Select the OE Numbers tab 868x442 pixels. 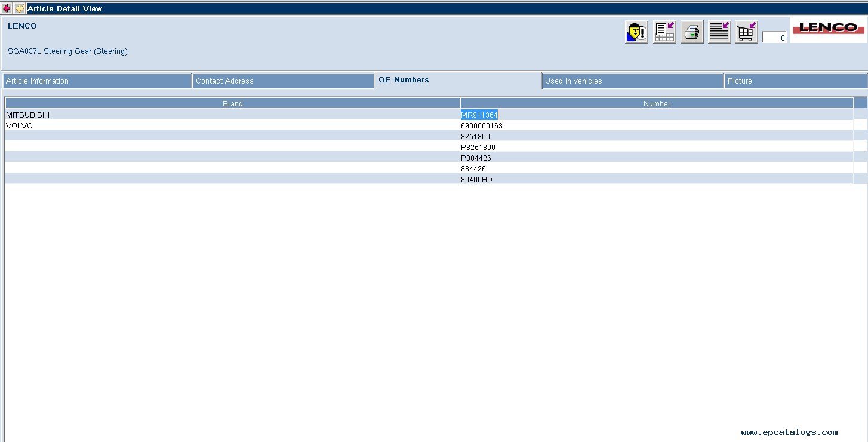click(x=458, y=80)
